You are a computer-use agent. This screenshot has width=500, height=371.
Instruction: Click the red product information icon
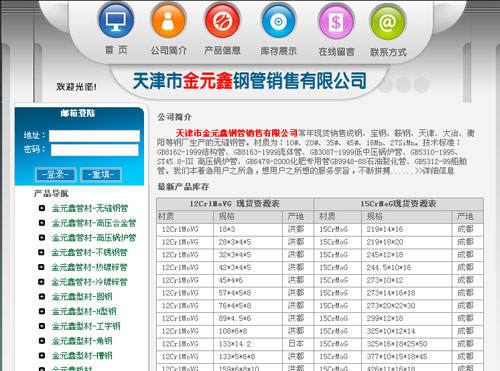(222, 21)
